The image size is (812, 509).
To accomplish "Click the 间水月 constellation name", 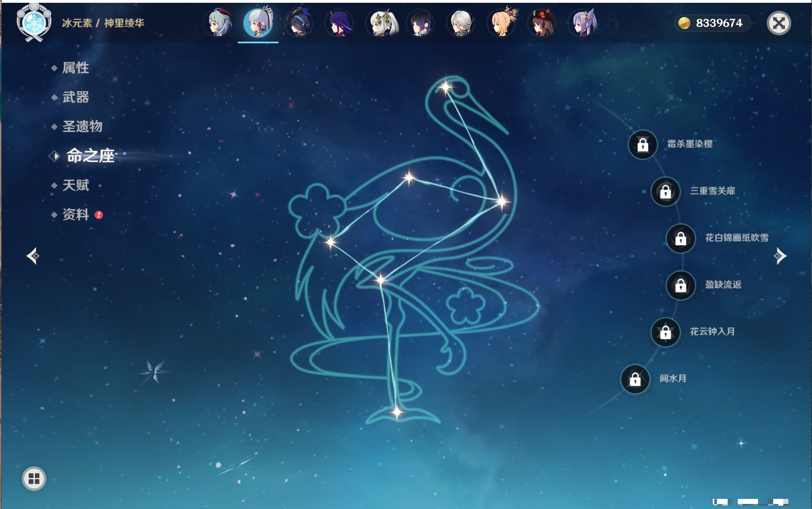I will coord(673,378).
